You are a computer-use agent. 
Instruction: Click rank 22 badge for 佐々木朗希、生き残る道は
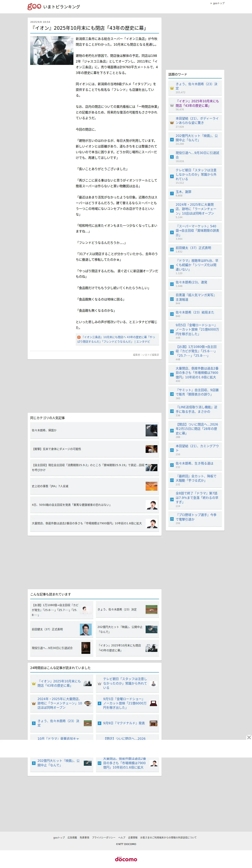click(172, 465)
